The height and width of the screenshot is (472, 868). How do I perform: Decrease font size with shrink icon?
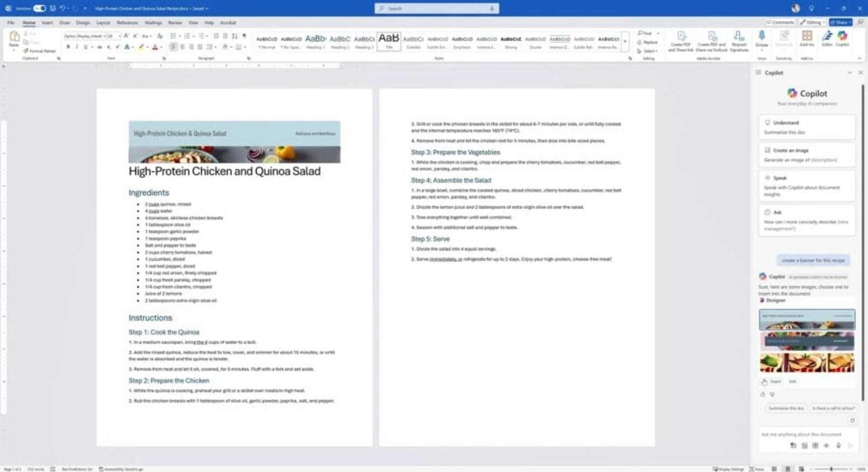pos(135,36)
